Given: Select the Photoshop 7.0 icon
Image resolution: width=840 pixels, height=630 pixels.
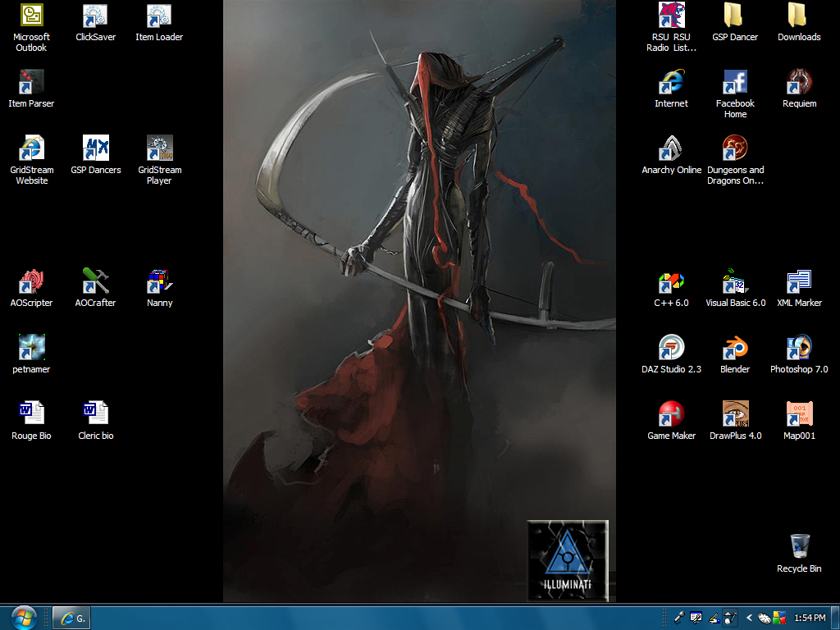Looking at the screenshot, I should [799, 349].
